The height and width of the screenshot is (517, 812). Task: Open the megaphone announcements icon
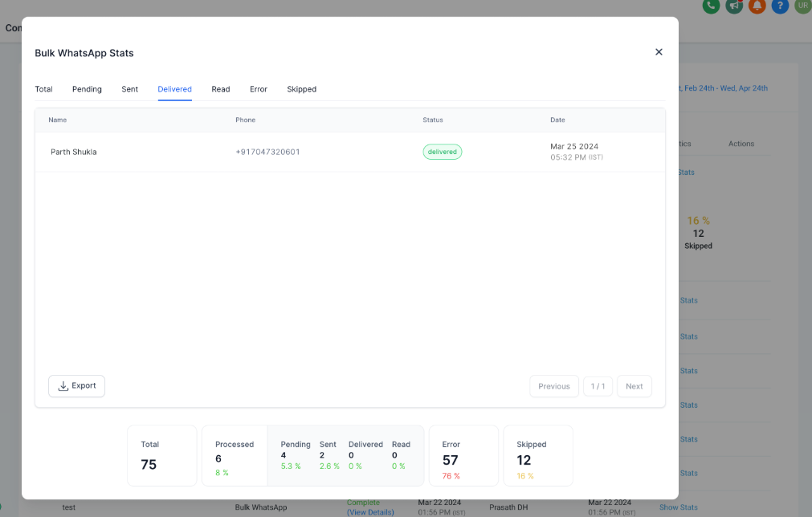pos(734,6)
